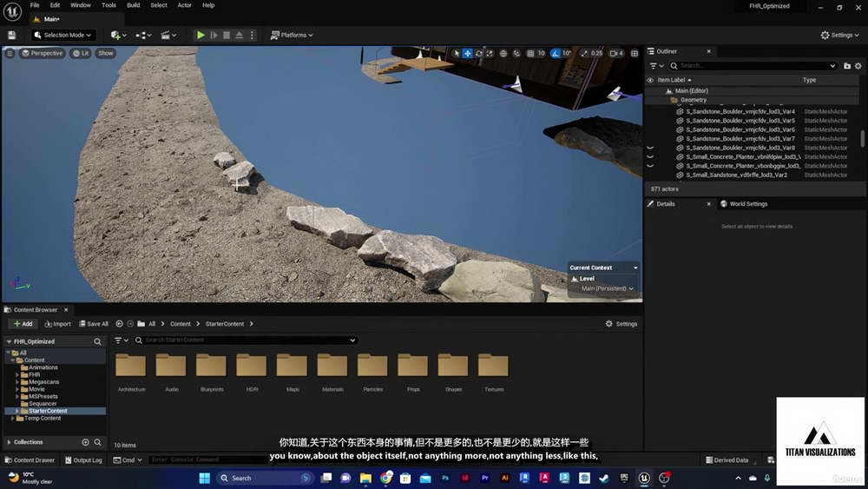Open the Selection Mode dropdown

(62, 35)
